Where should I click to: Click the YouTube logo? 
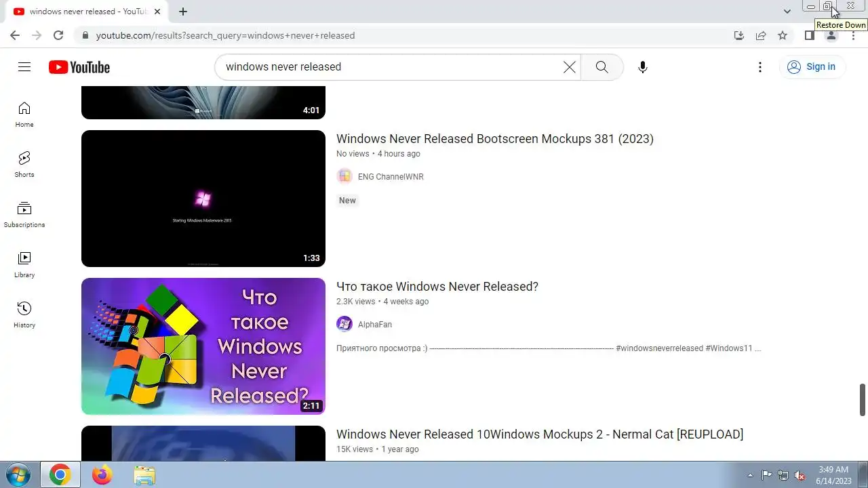click(x=79, y=67)
